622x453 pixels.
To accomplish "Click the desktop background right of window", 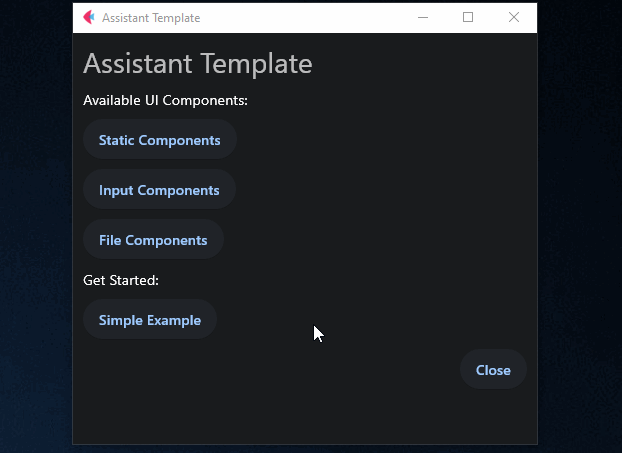I will pos(580,226).
